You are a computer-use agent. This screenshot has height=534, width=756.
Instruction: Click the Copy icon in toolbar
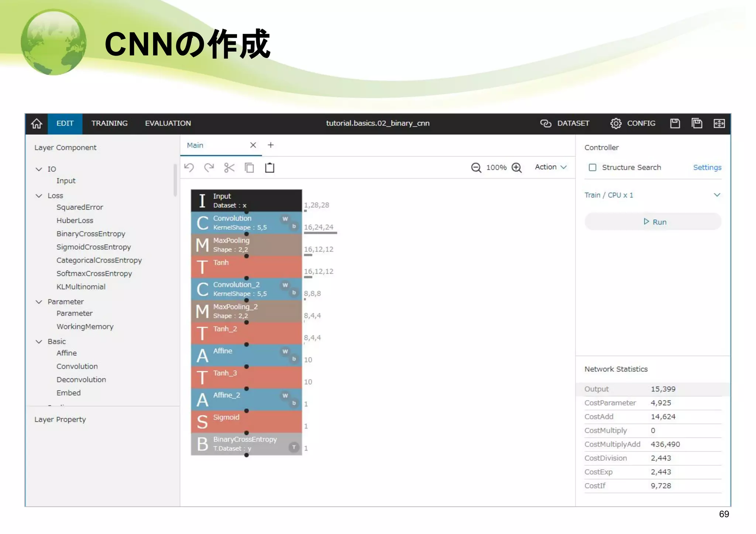(x=250, y=168)
